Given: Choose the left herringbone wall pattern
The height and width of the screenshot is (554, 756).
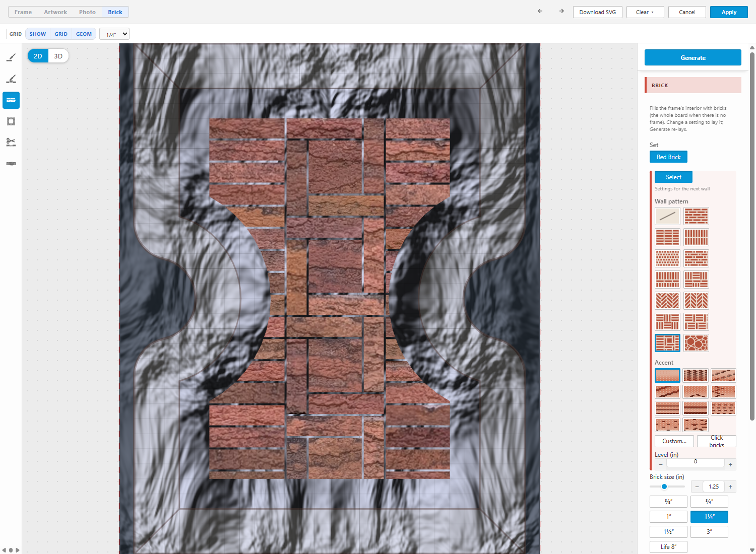Looking at the screenshot, I should pyautogui.click(x=667, y=301).
